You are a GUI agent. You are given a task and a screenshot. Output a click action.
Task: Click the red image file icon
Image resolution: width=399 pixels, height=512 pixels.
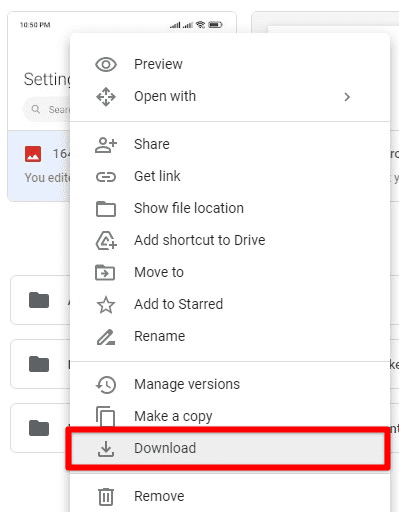[33, 154]
